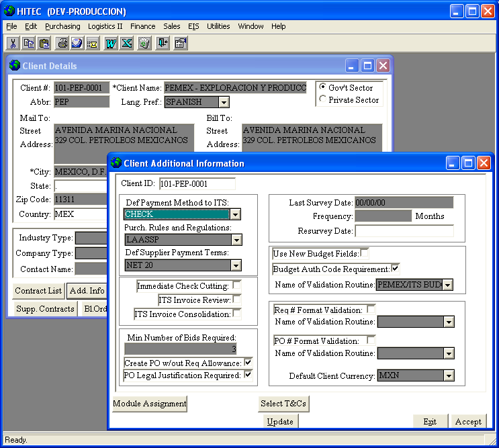Click the Accept button
The image size is (499, 448).
(469, 421)
